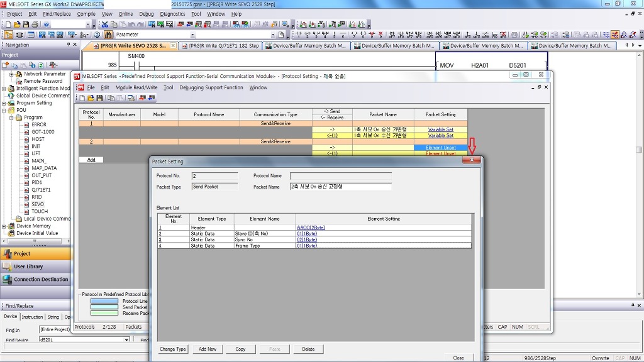Open the User Library navigation view
This screenshot has height=362, width=644.
click(x=28, y=266)
